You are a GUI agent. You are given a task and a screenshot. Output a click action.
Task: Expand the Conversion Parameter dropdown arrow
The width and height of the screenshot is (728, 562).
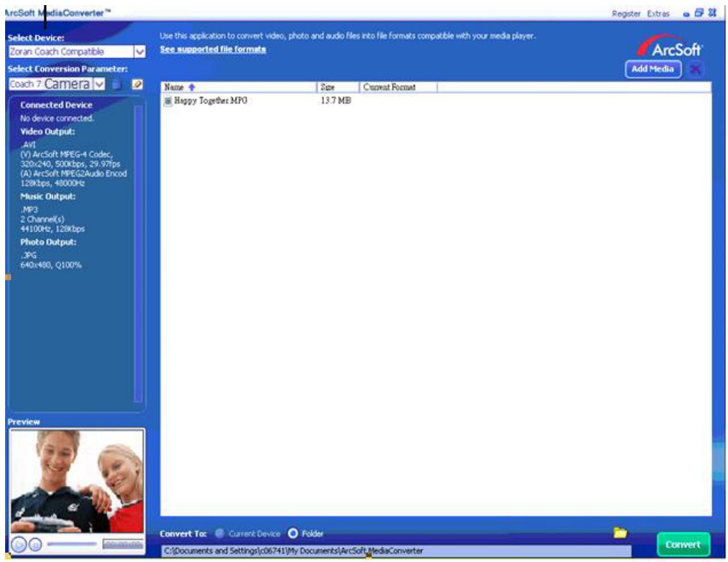pyautogui.click(x=99, y=84)
